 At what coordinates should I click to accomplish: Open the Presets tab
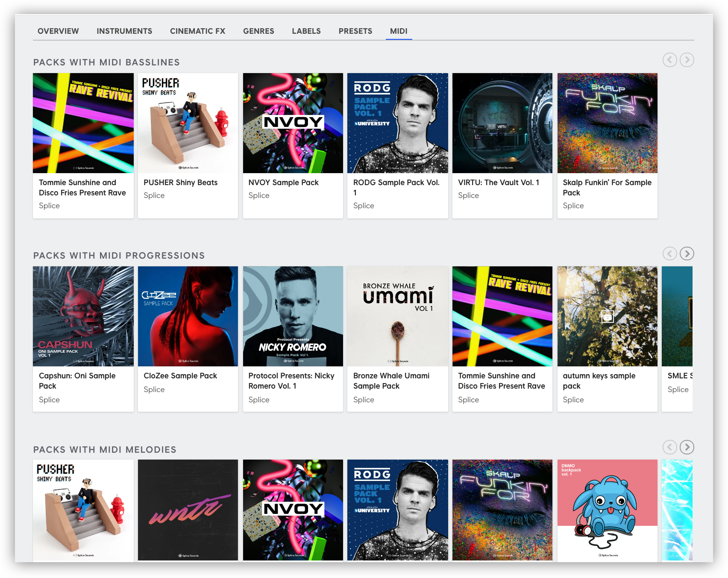tap(355, 31)
